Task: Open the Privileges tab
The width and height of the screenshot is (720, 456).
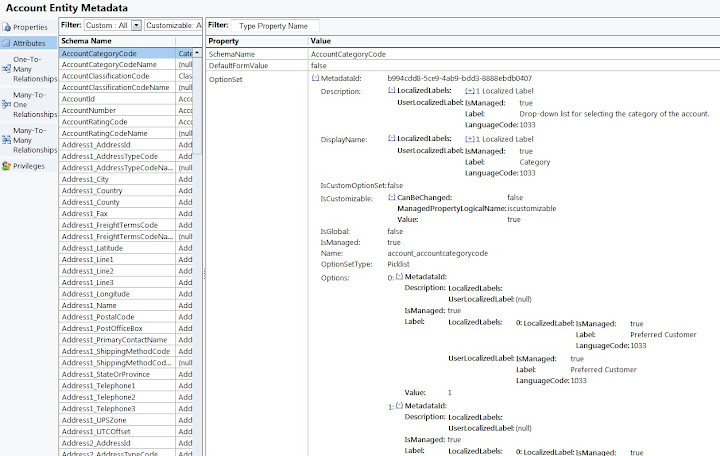Action: 29,166
